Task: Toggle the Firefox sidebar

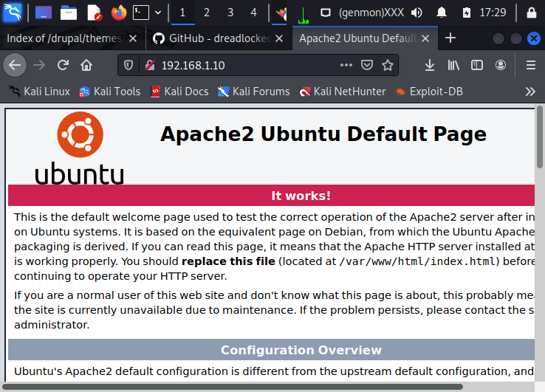Action: 477,65
